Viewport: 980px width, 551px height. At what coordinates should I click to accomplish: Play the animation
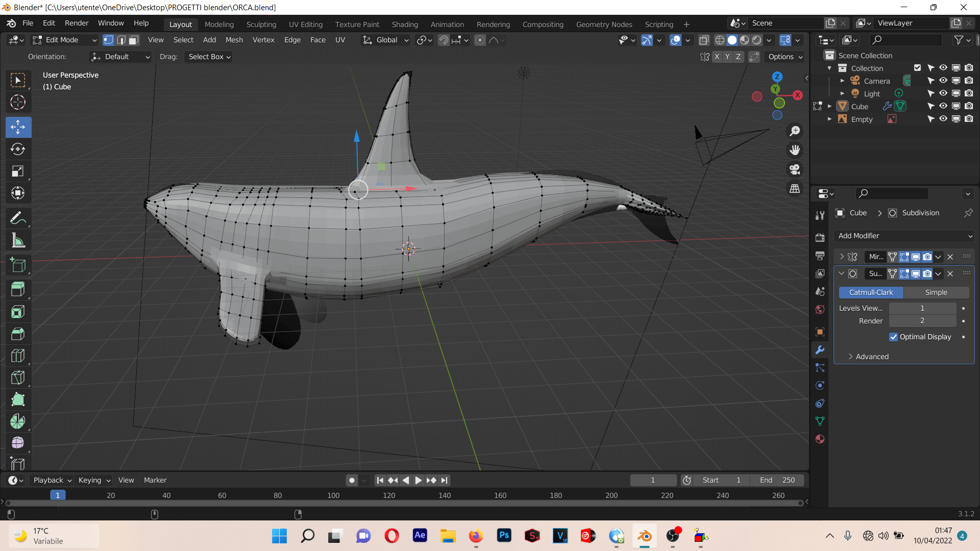coord(418,480)
